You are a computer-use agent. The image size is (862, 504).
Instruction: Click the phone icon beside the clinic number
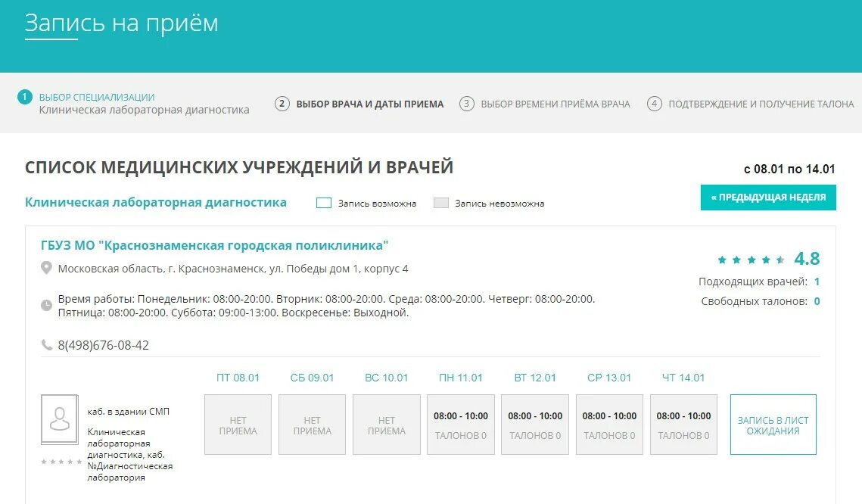pyautogui.click(x=46, y=345)
